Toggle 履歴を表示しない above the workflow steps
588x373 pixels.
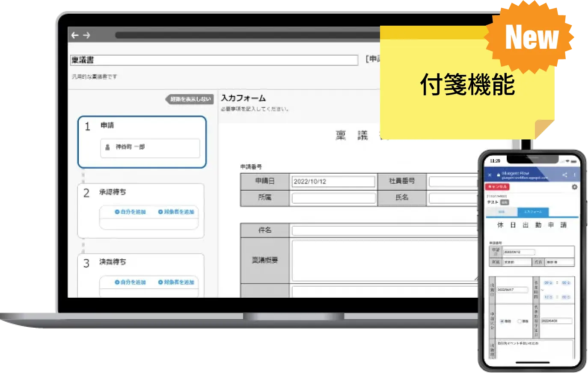coord(190,99)
